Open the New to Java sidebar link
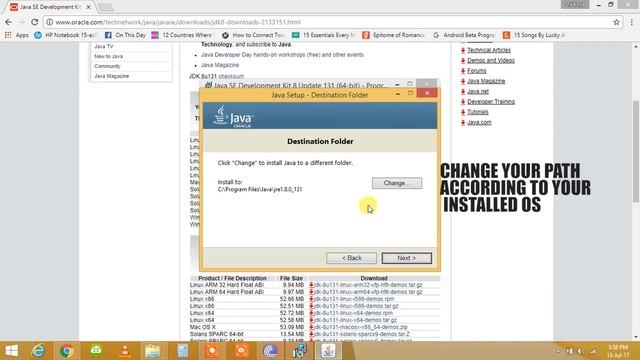 [x=109, y=56]
